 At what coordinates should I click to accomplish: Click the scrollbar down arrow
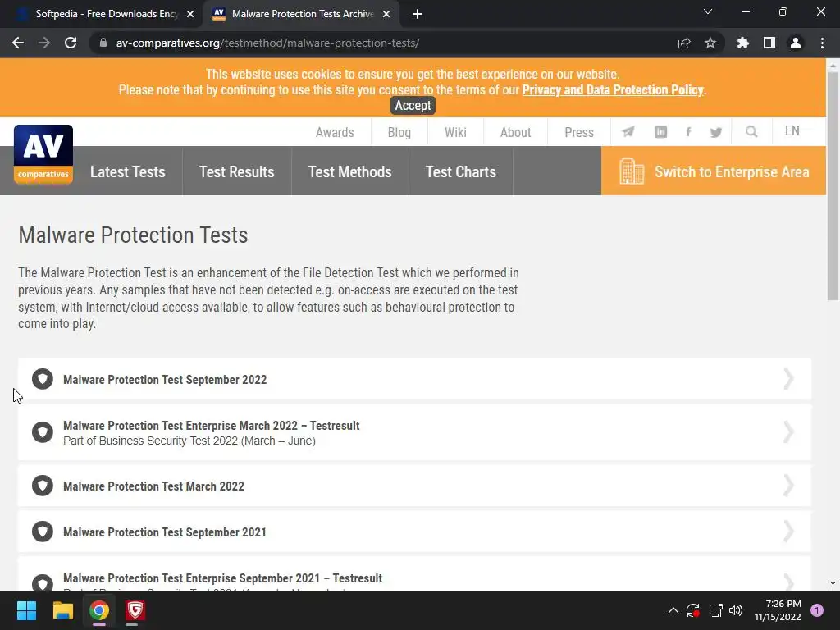[x=833, y=583]
